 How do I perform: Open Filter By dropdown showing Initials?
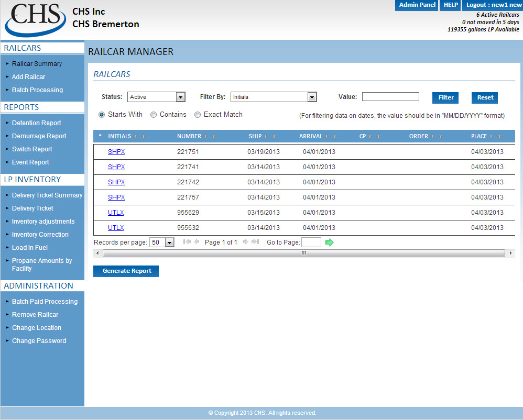pyautogui.click(x=274, y=97)
